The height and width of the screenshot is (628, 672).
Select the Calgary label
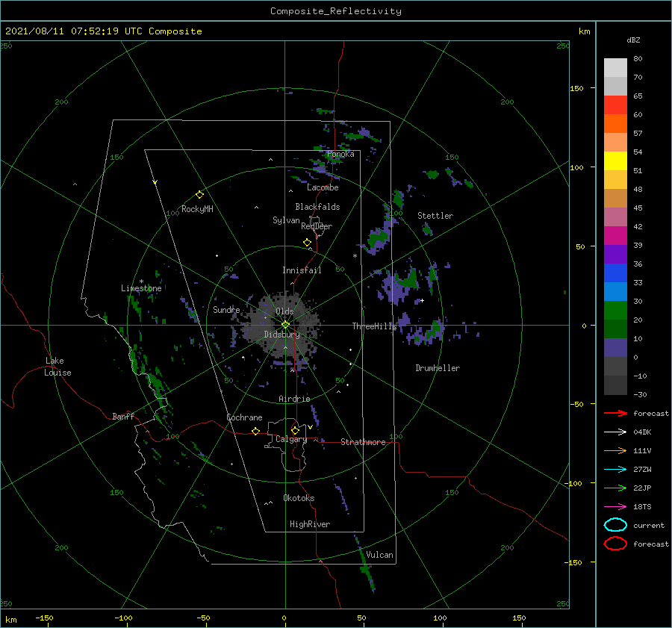click(291, 439)
